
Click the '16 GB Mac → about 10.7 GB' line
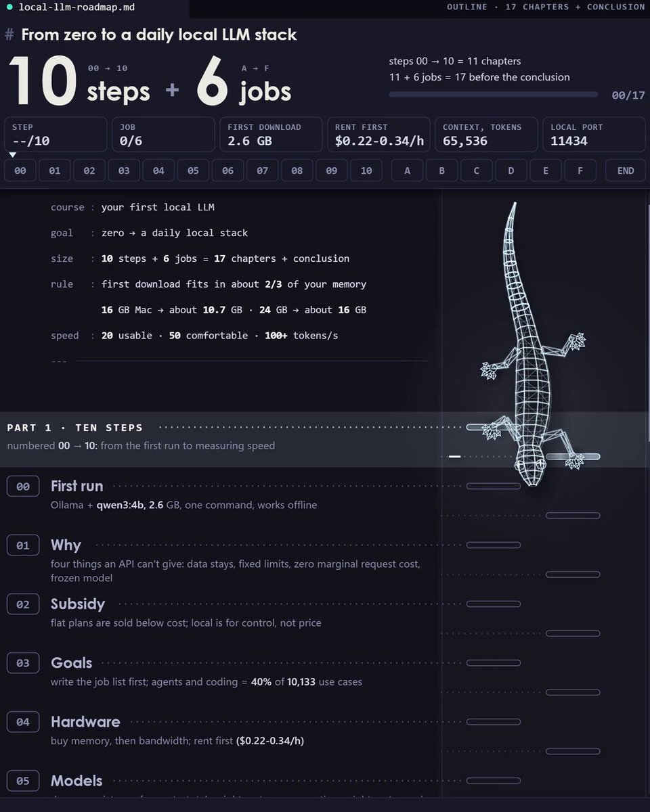pos(234,310)
